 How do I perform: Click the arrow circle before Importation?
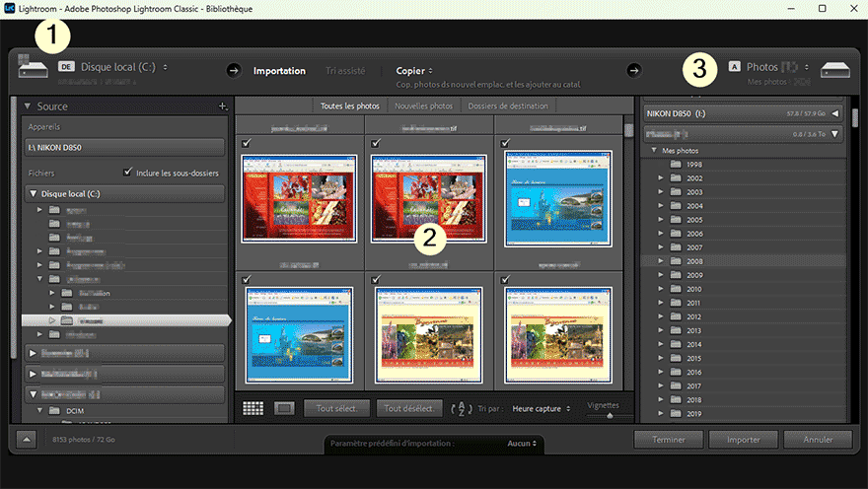(234, 70)
